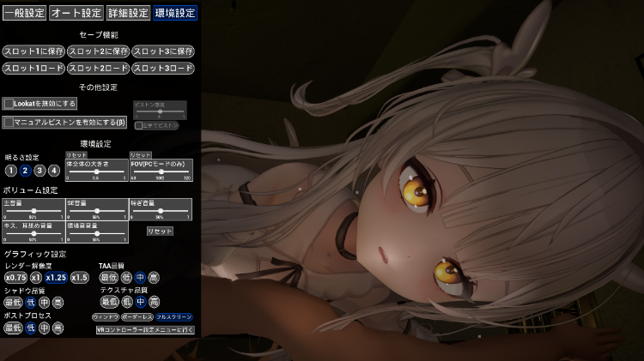Enable the Lookatを無効にする checkbox
Image resolution: width=644 pixels, height=361 pixels.
click(x=9, y=104)
